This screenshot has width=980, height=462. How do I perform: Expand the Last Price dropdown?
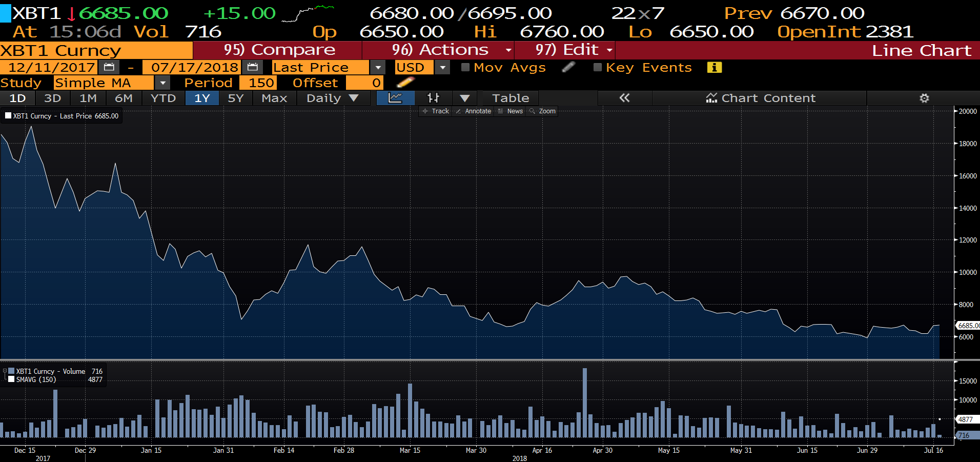[x=378, y=67]
